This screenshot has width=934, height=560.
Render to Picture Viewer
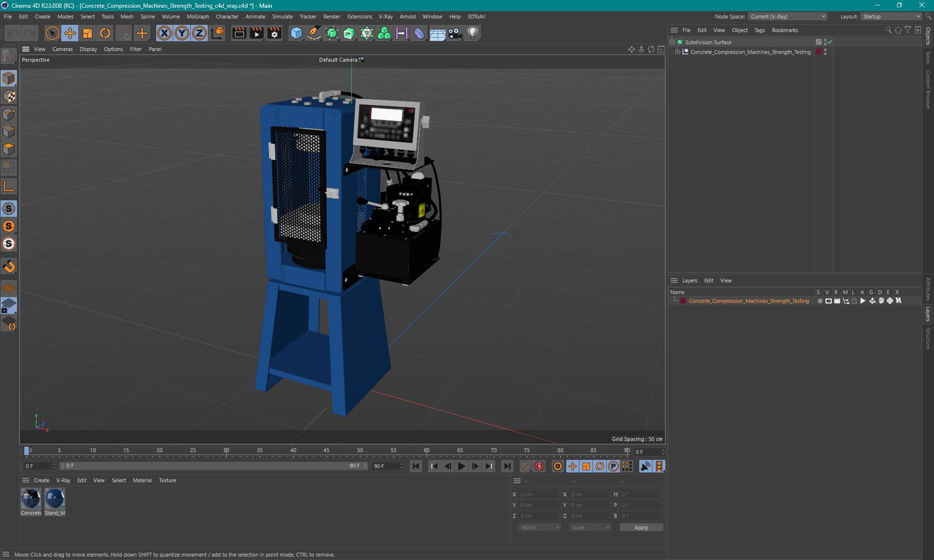pyautogui.click(x=256, y=33)
